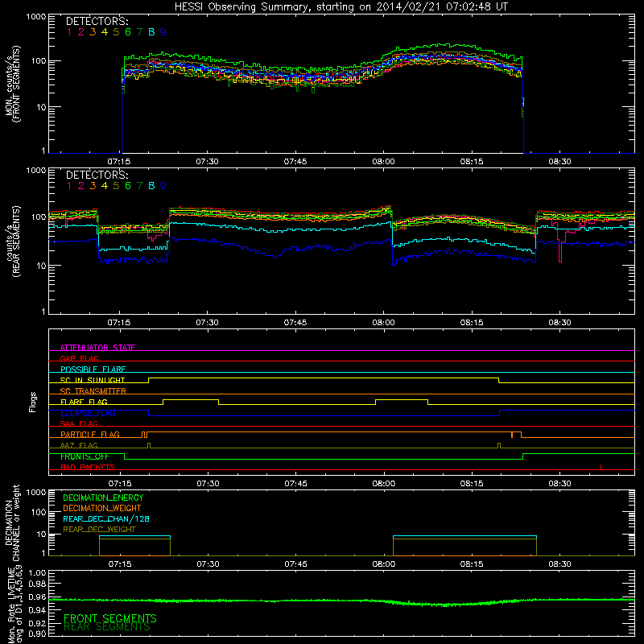
Task: Click the ECLIPSE_FLAG label
Action: click(x=88, y=413)
